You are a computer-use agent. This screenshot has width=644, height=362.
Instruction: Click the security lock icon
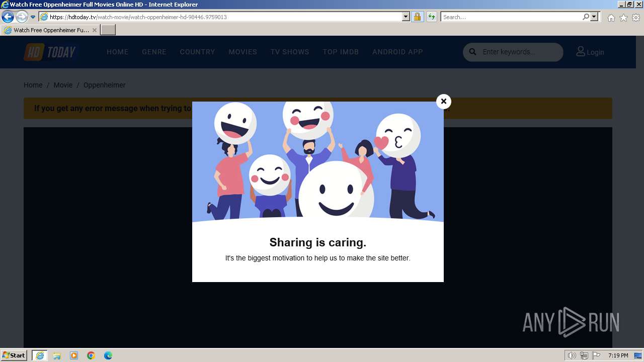pos(417,17)
